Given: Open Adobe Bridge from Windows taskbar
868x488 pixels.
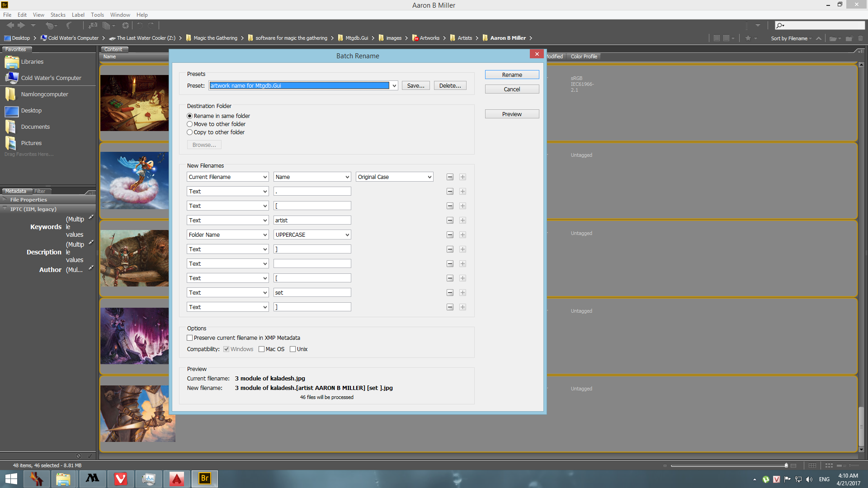Looking at the screenshot, I should tap(205, 479).
